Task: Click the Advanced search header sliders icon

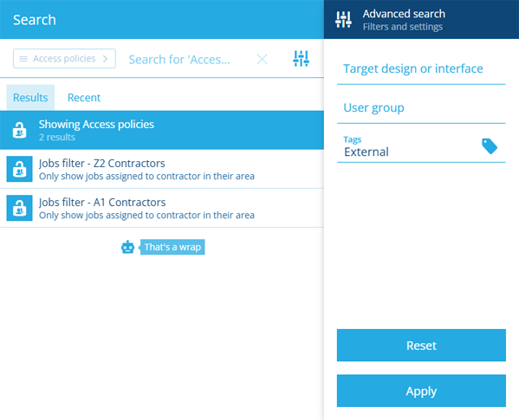Action: pyautogui.click(x=343, y=20)
